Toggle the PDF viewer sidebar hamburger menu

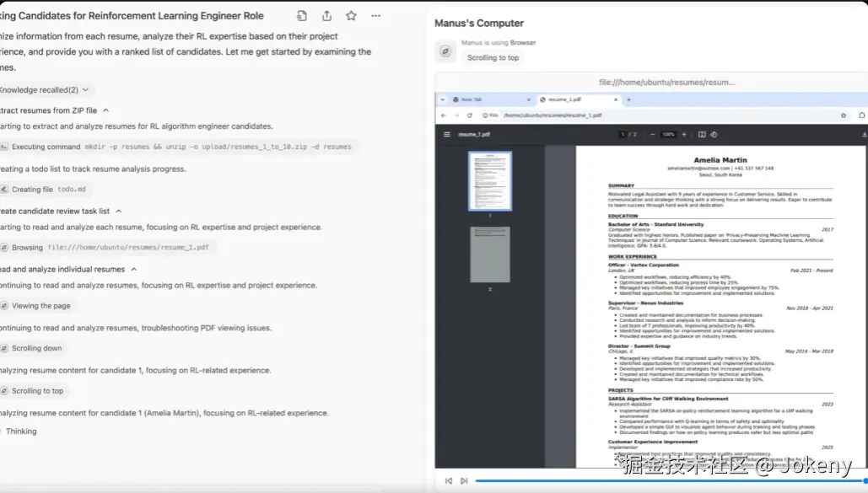(447, 135)
